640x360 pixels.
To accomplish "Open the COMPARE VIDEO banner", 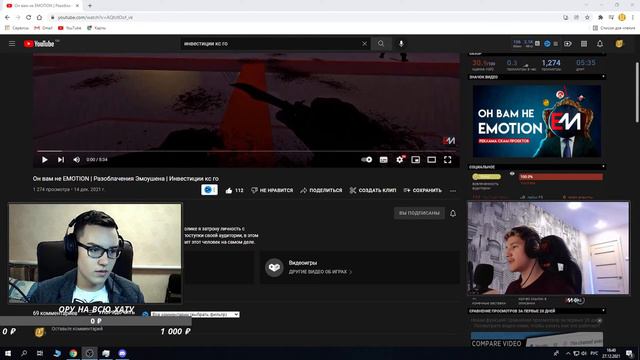I will (x=537, y=340).
